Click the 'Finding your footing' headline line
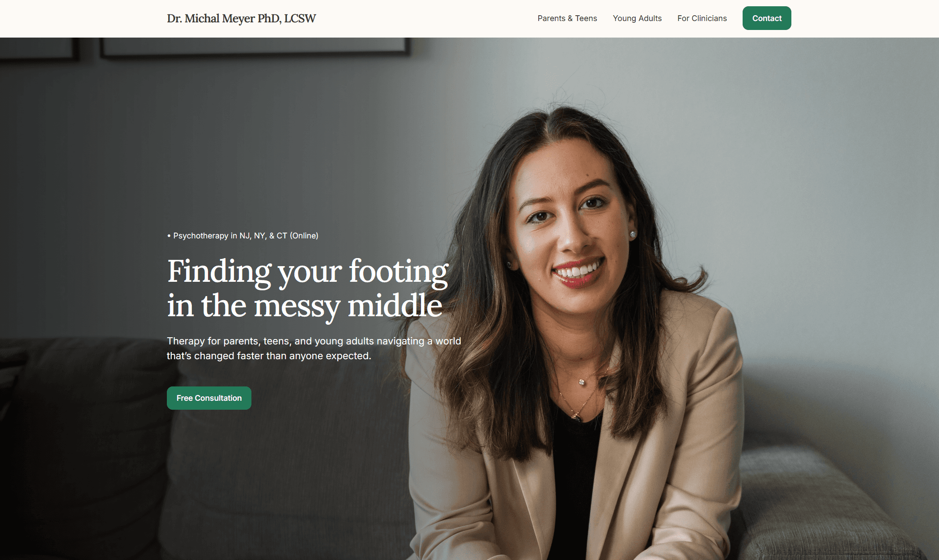The height and width of the screenshot is (560, 939). click(x=308, y=271)
